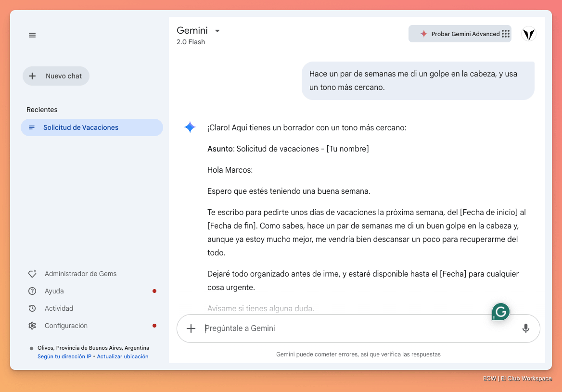Image resolution: width=562 pixels, height=392 pixels.
Task: Activate the microphone voice input
Action: pyautogui.click(x=526, y=328)
